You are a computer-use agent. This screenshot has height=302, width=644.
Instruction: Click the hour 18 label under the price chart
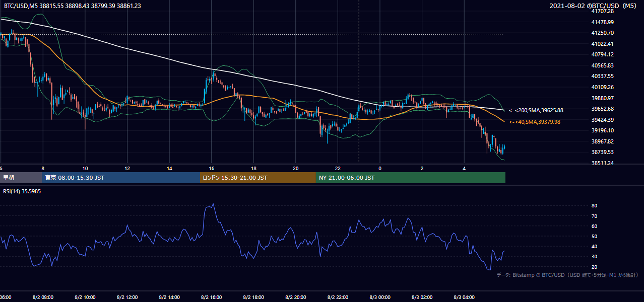click(x=253, y=168)
